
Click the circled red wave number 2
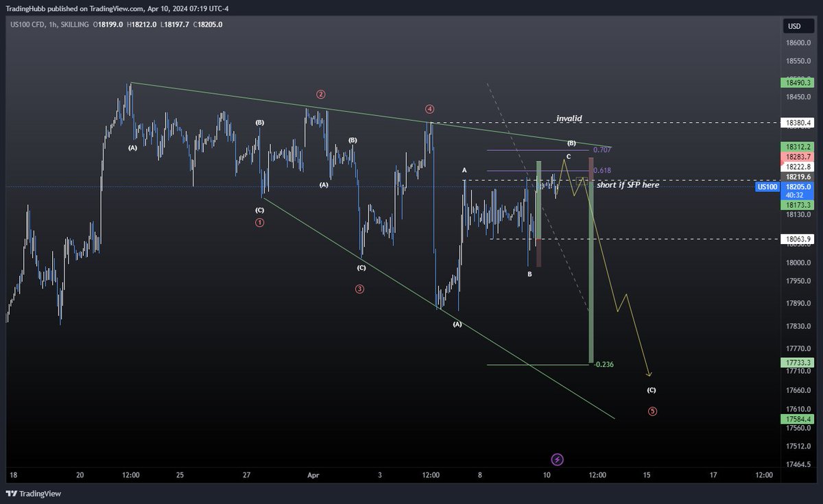click(320, 94)
